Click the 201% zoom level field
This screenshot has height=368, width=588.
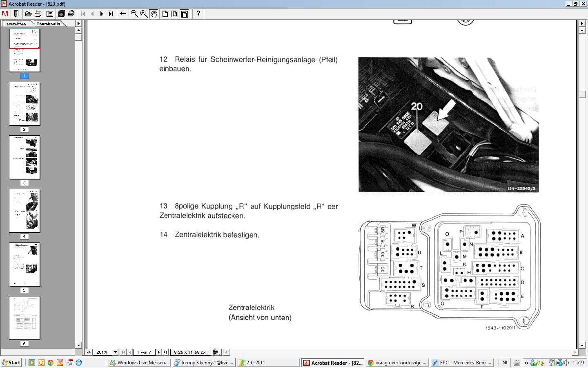click(102, 352)
